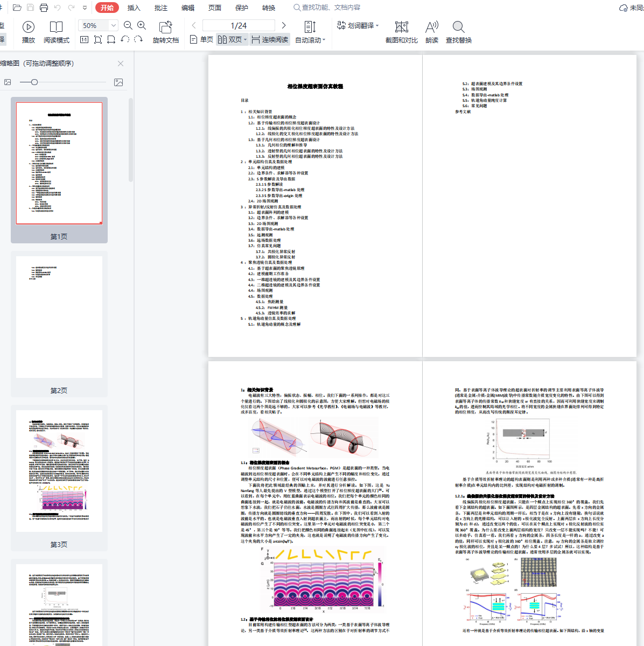Screen dimensions: 644x646
Task: Click the '聚焦透镜仿真及数据处理' contents entry
Action: pos(271,263)
